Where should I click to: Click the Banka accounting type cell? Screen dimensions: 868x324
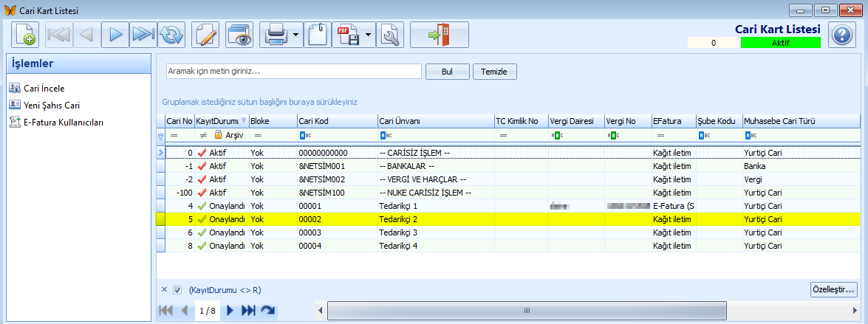802,166
